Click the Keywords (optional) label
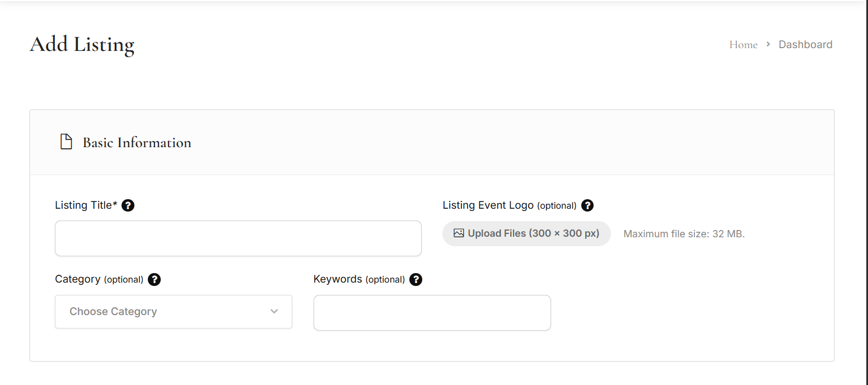This screenshot has width=868, height=385. click(x=358, y=279)
